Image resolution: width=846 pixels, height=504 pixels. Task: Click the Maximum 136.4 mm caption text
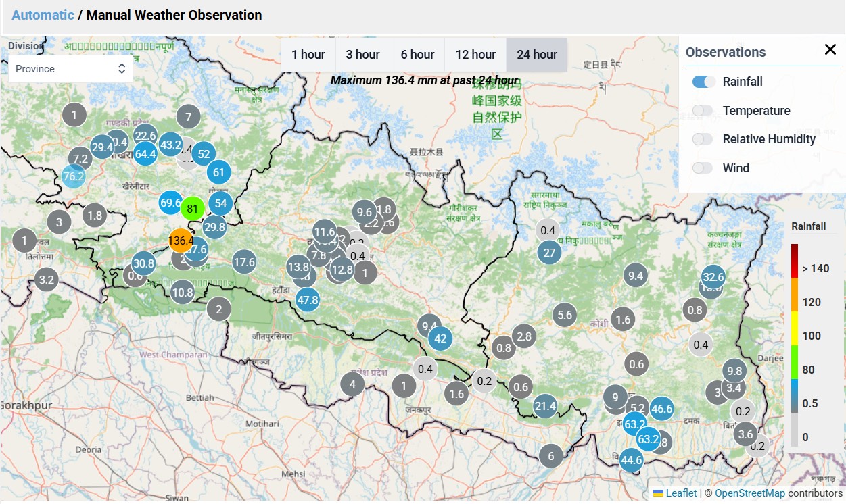click(424, 80)
